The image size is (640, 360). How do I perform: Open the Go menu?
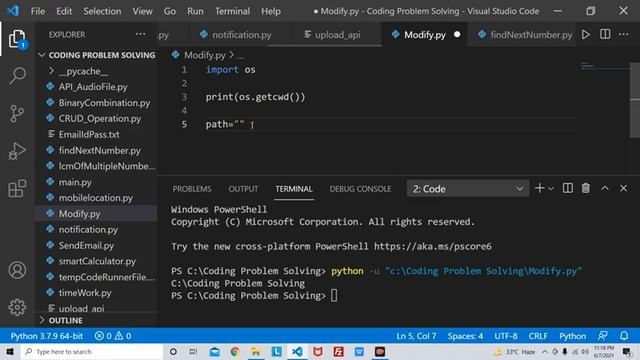coord(170,11)
